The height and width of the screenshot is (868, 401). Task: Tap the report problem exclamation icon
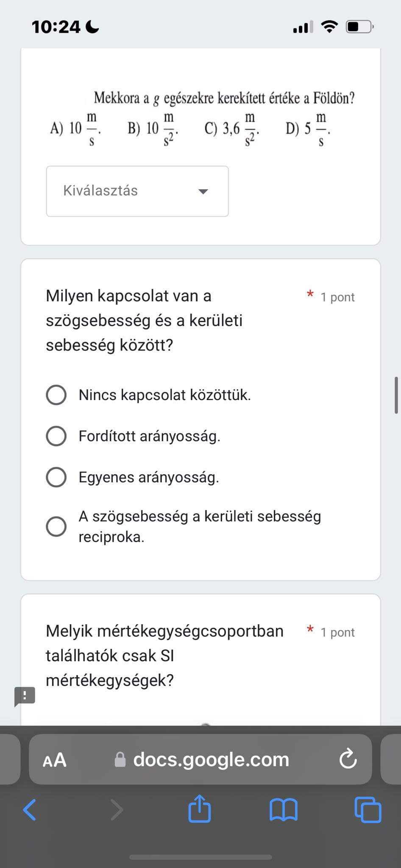(25, 696)
